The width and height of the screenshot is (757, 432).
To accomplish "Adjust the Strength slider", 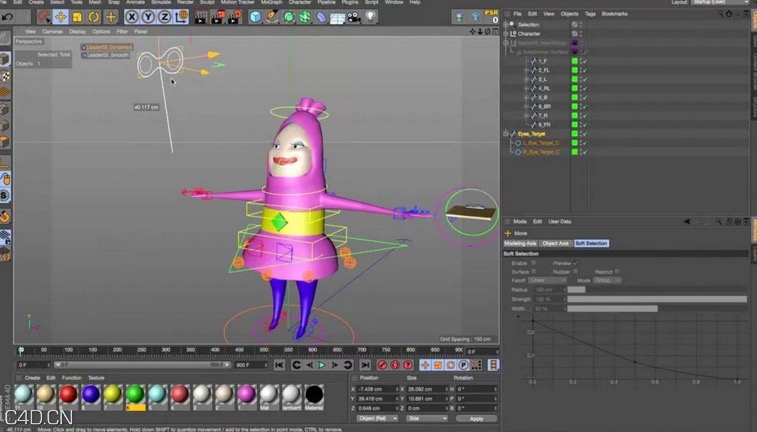I will coord(657,299).
